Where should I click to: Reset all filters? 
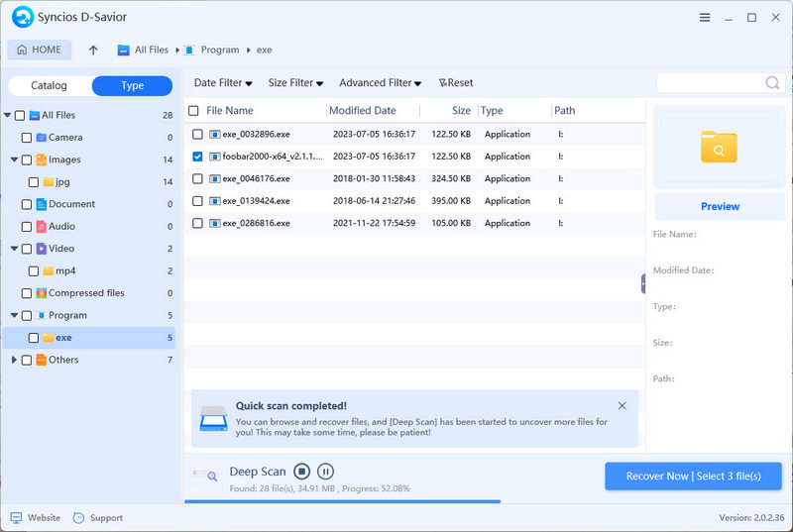[x=456, y=83]
